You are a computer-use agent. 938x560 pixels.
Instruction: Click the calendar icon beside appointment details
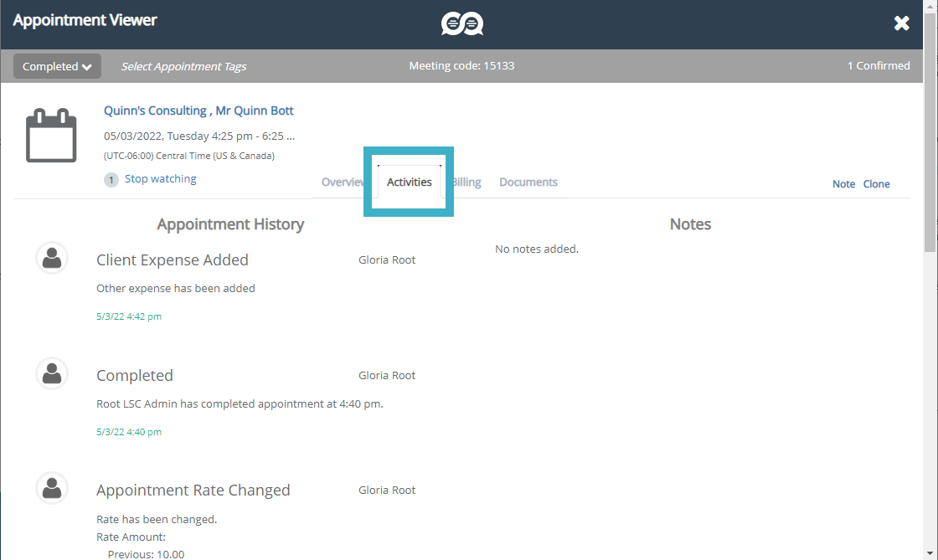pos(51,136)
